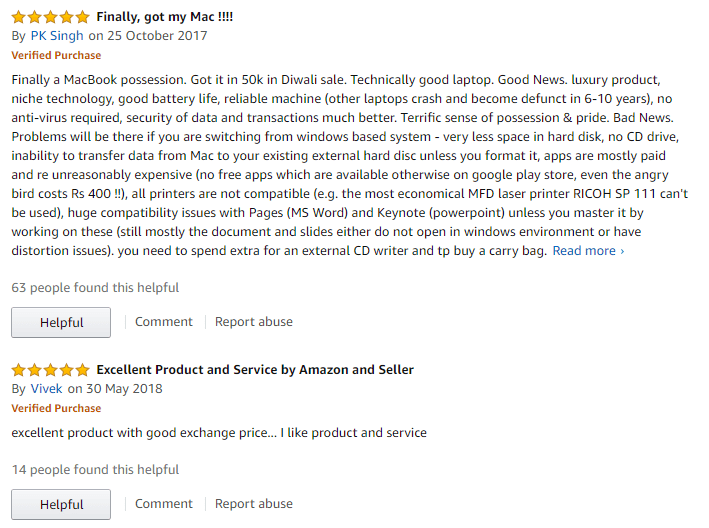The width and height of the screenshot is (709, 528).
Task: Click Verified Purchase label under PK Singh
Action: tap(56, 55)
